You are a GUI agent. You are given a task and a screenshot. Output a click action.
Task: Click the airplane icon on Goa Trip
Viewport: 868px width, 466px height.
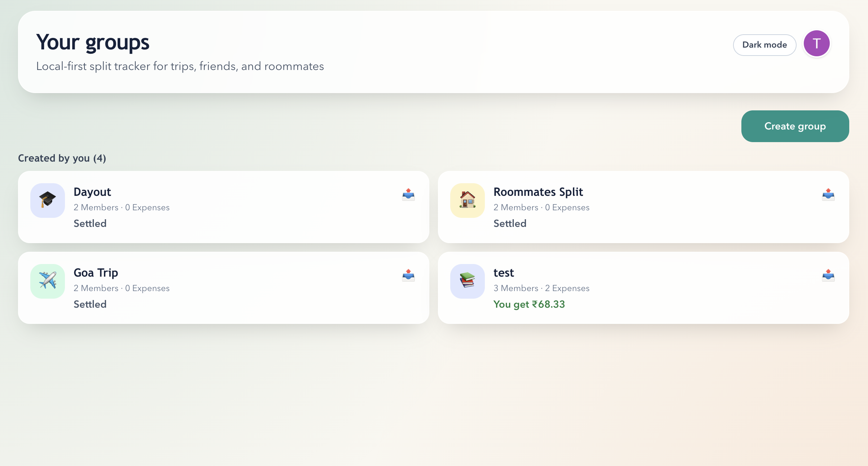click(47, 281)
